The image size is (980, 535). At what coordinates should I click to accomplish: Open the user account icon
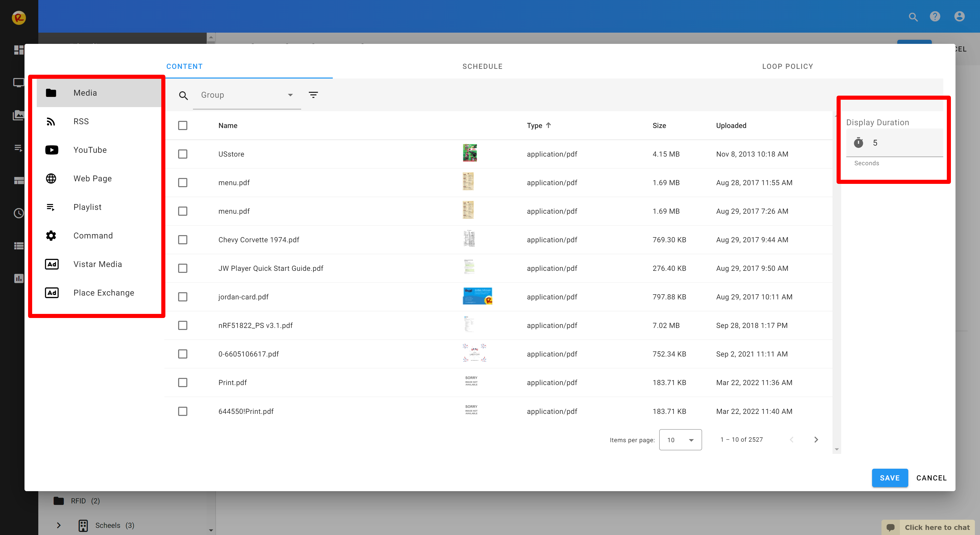[959, 17]
